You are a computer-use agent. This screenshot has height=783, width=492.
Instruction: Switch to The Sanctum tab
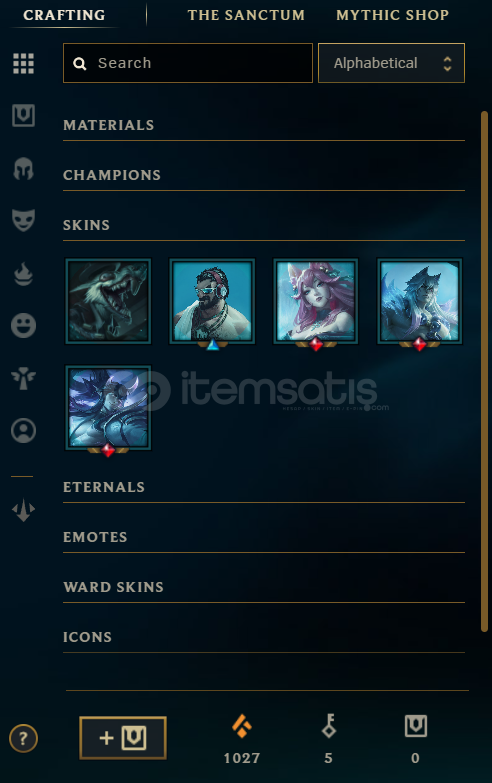(x=246, y=15)
